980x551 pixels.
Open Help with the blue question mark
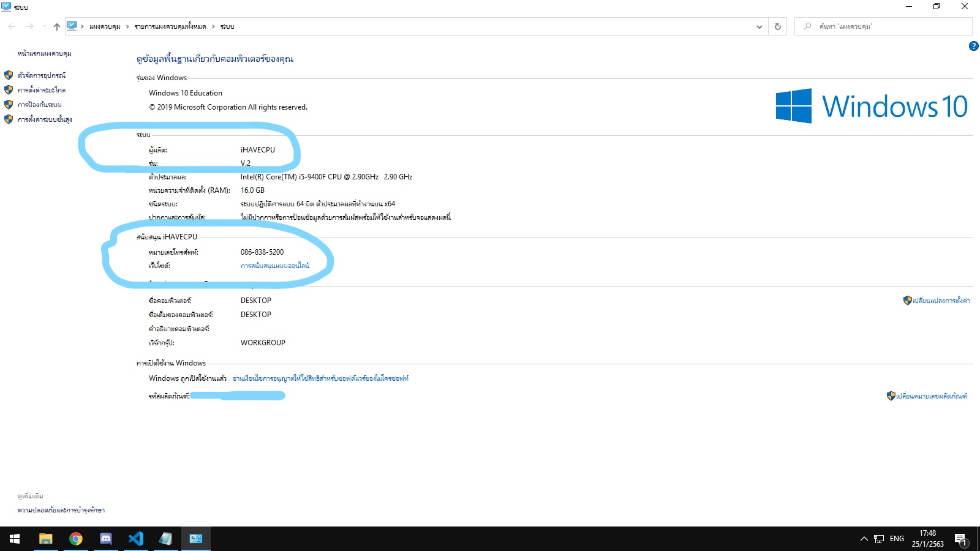click(974, 46)
